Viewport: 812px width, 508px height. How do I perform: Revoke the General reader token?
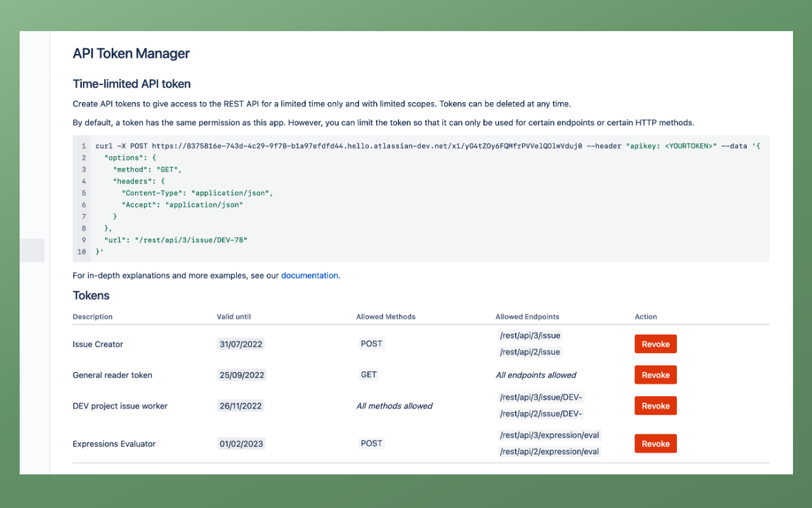655,375
